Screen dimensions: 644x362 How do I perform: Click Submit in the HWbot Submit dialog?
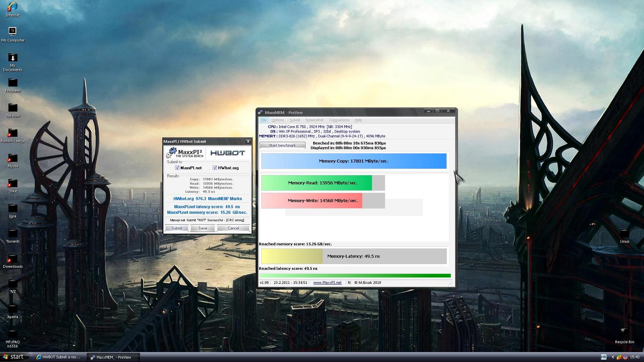point(177,228)
